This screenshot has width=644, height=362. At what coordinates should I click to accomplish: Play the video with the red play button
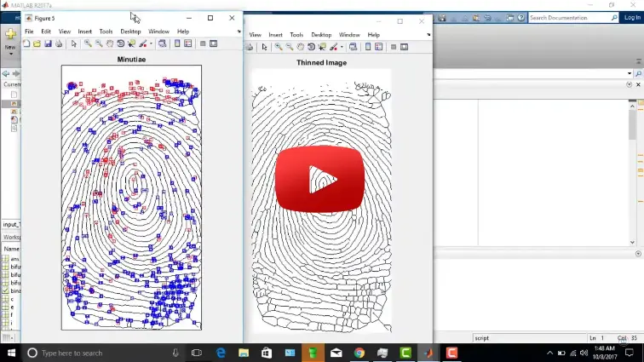[x=319, y=179]
